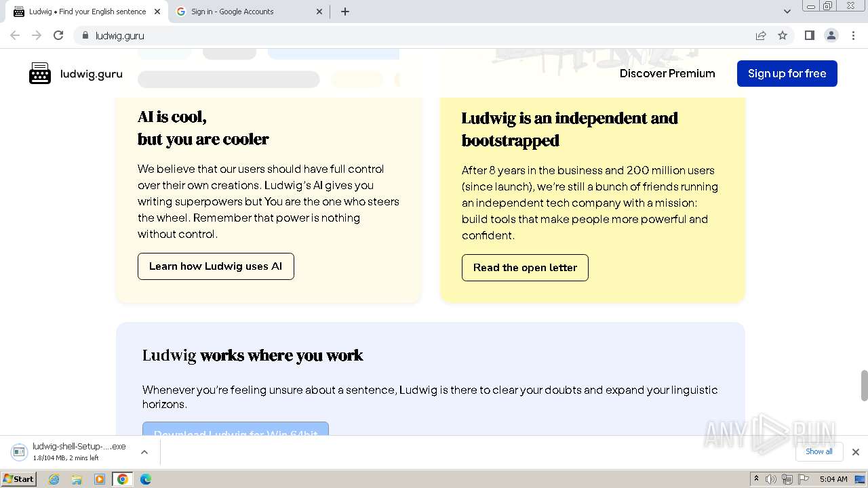
Task: Click Show desktop taskbar icon
Action: point(861,479)
